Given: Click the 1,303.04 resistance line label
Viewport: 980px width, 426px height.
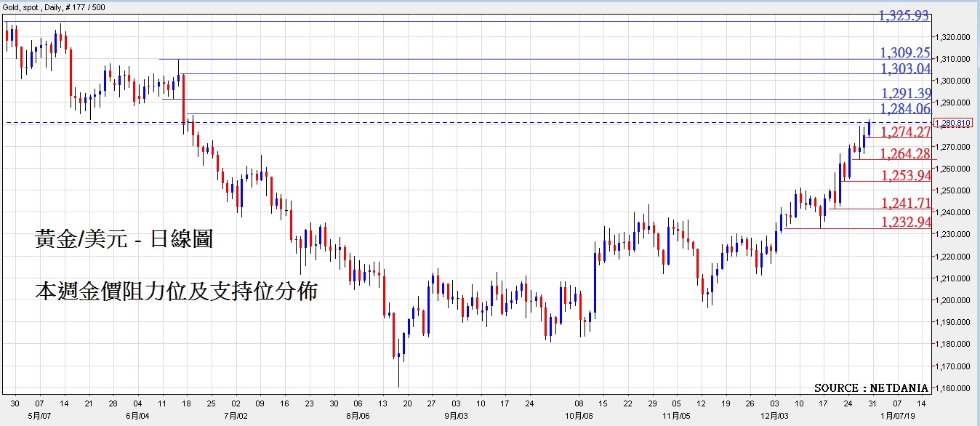Looking at the screenshot, I should [904, 69].
